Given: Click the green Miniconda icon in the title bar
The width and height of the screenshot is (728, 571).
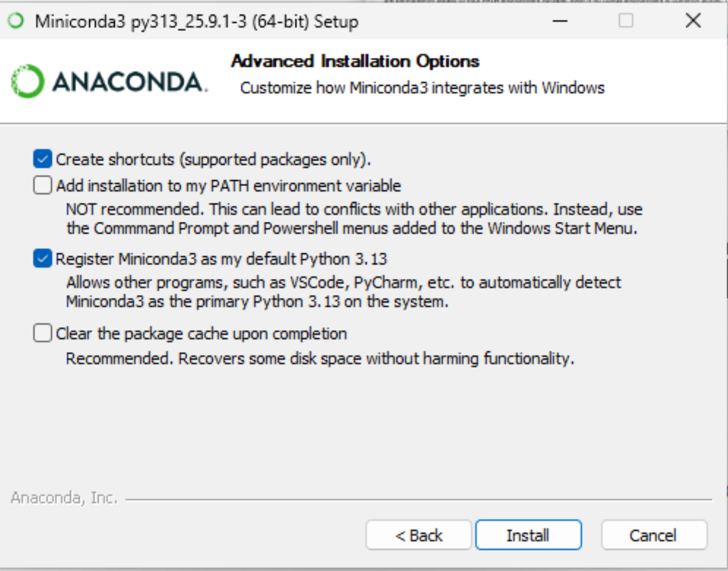Looking at the screenshot, I should (15, 20).
